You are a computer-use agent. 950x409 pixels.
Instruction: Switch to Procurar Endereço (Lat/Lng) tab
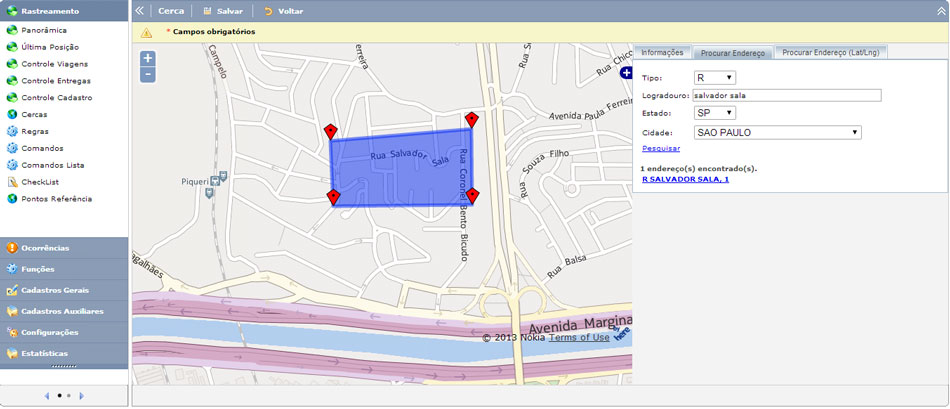point(831,52)
